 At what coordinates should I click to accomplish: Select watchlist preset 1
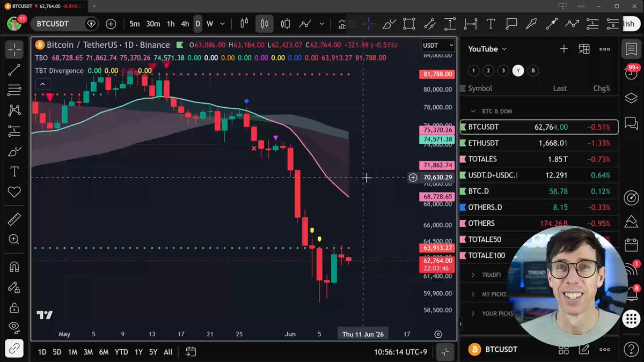pyautogui.click(x=473, y=70)
